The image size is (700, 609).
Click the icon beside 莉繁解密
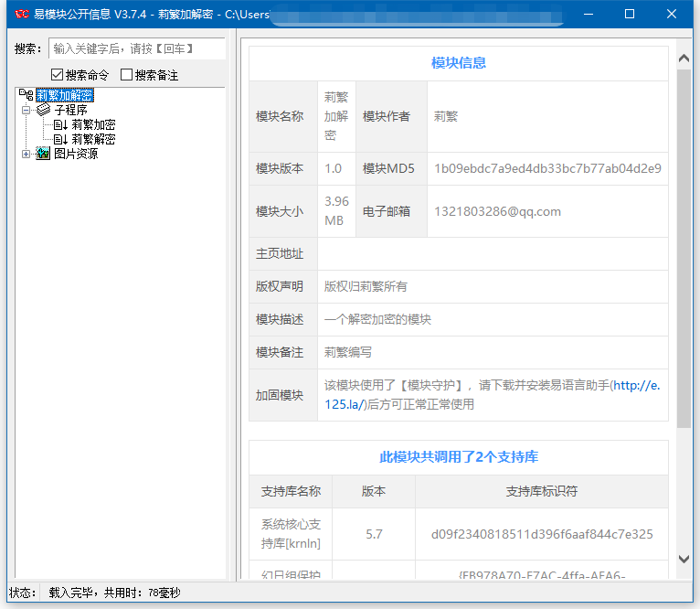[x=60, y=139]
